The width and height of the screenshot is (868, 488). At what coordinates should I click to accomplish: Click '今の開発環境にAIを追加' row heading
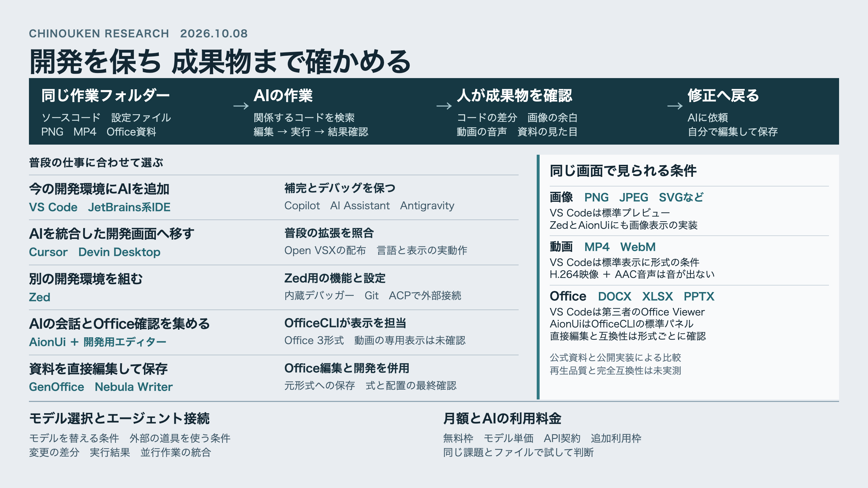(x=99, y=189)
